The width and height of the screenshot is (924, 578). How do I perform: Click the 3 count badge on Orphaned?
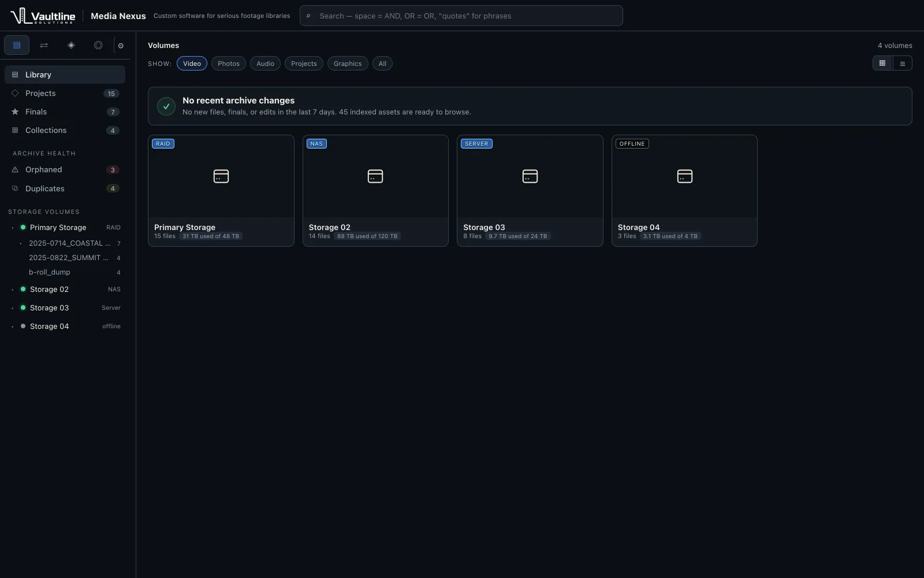click(x=113, y=170)
